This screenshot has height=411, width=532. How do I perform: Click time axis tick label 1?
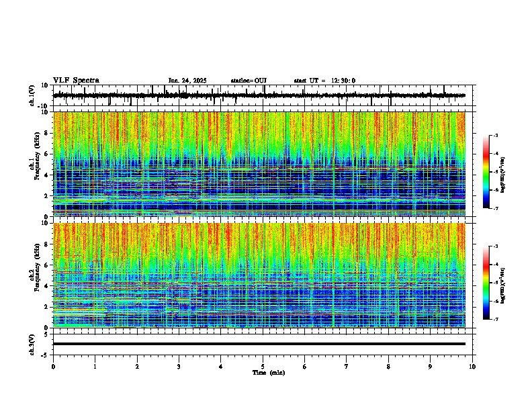point(95,367)
